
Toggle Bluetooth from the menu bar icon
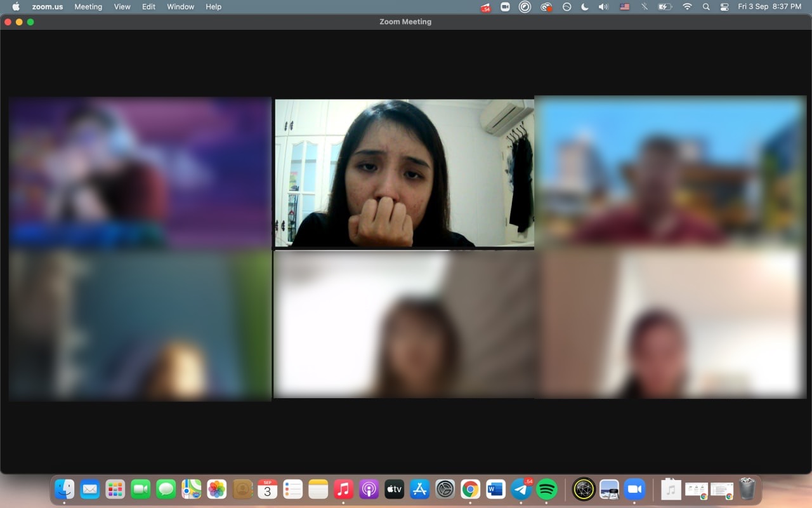[645, 7]
